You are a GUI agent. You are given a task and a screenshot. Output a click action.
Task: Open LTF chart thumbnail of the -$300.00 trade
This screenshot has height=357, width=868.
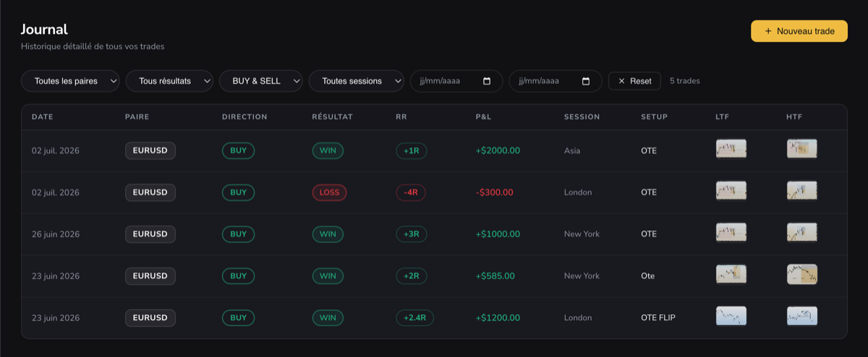tap(731, 191)
